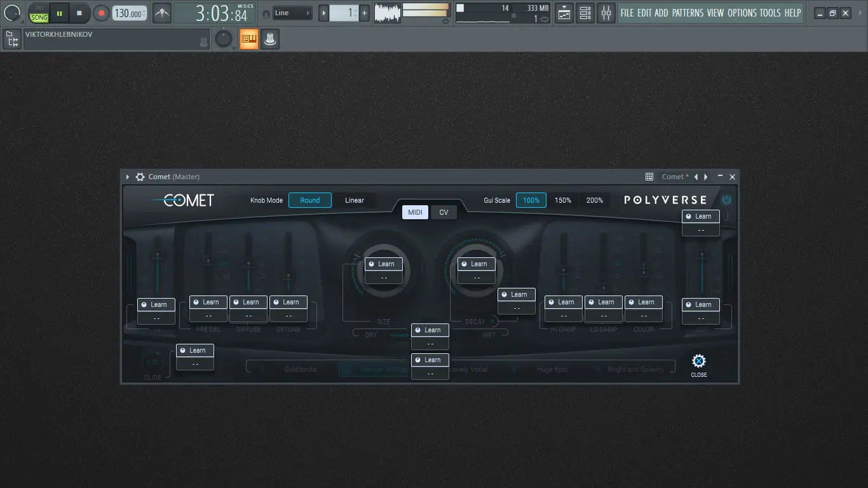Click the CLOSE gear icon in Comet

click(699, 365)
